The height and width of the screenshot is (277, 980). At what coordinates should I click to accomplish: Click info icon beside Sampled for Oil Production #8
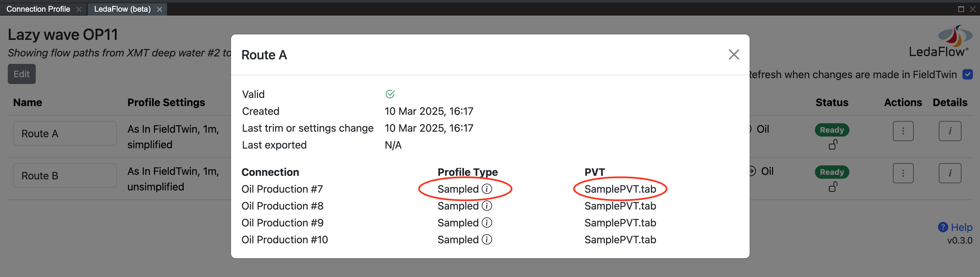[x=486, y=206]
